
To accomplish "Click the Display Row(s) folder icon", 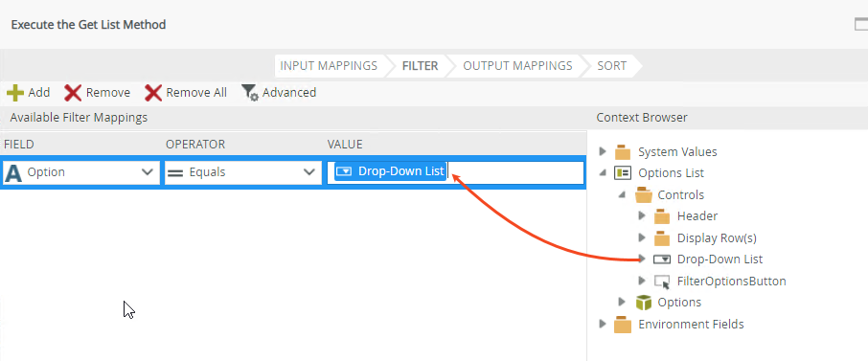I will [x=662, y=238].
